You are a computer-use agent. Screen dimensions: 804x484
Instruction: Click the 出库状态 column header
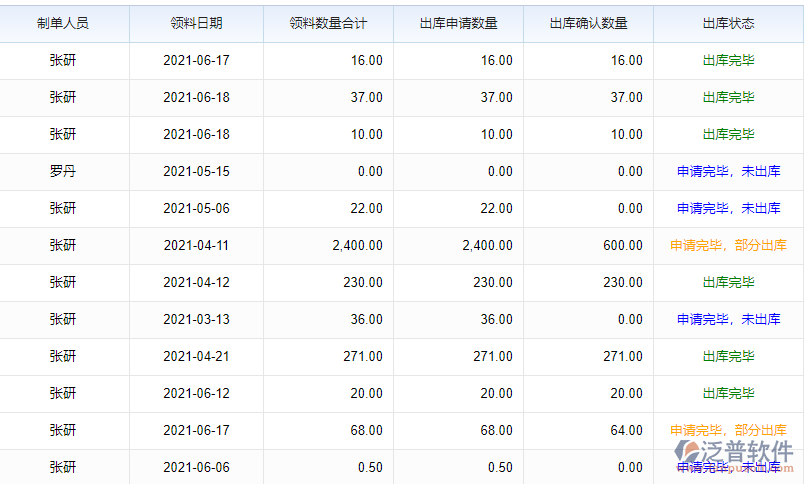[x=729, y=24]
